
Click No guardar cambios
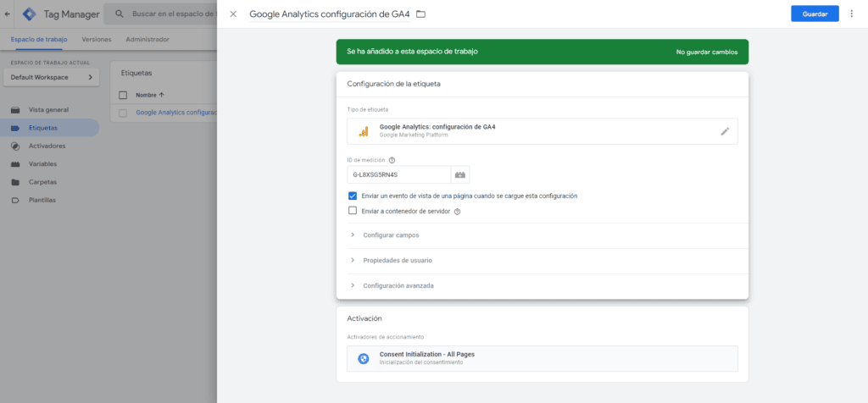coord(706,52)
